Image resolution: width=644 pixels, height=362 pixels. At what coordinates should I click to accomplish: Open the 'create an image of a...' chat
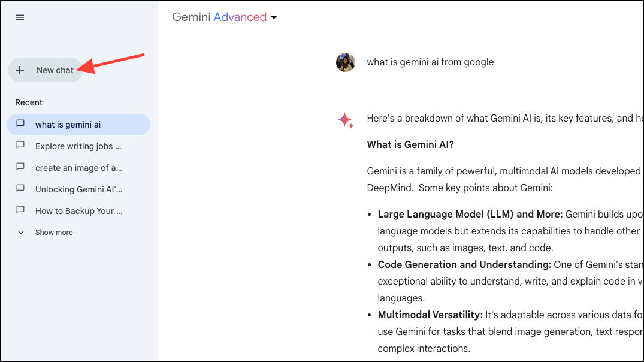tap(78, 168)
